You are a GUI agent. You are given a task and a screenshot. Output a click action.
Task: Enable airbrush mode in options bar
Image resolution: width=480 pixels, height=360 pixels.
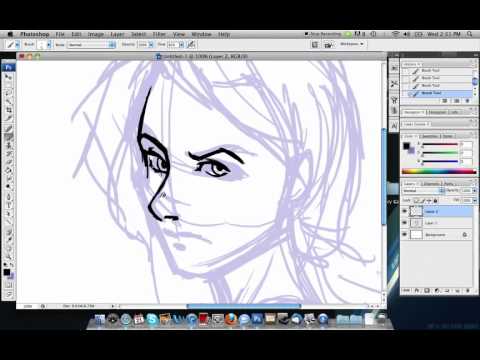click(x=191, y=44)
